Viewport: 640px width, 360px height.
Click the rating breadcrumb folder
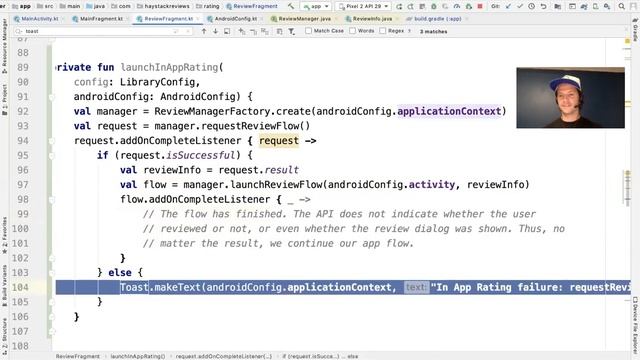pos(207,6)
